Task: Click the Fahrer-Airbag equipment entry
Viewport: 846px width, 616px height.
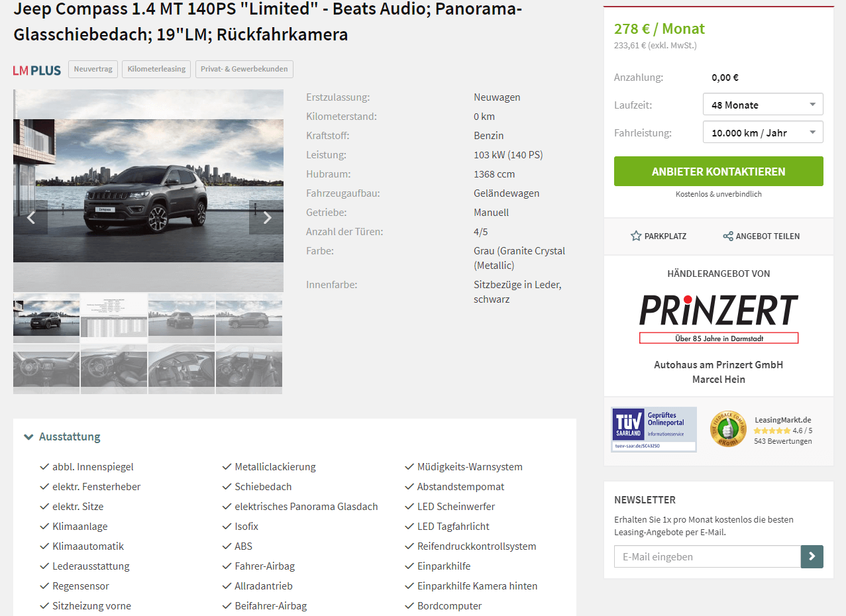Action: pyautogui.click(x=264, y=566)
